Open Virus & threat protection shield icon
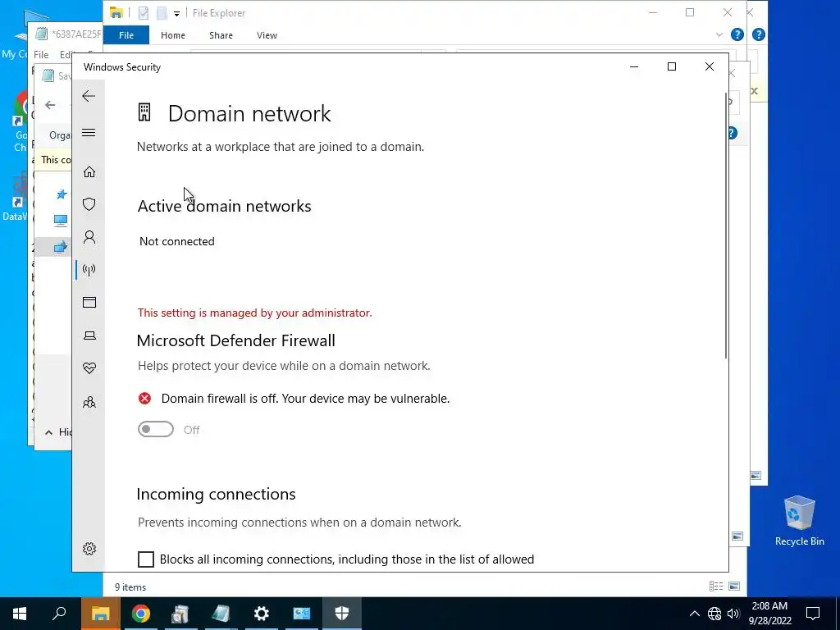Screen dimensions: 840x630 click(89, 204)
